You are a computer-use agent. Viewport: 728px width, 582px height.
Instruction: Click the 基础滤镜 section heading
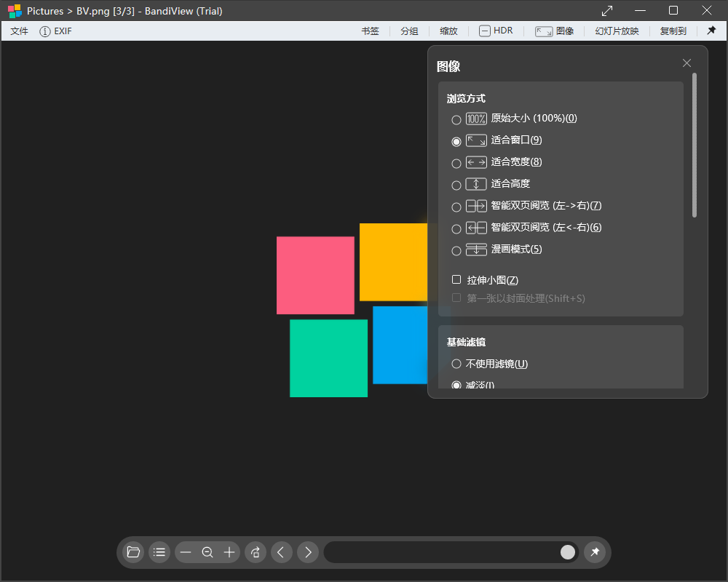point(466,342)
